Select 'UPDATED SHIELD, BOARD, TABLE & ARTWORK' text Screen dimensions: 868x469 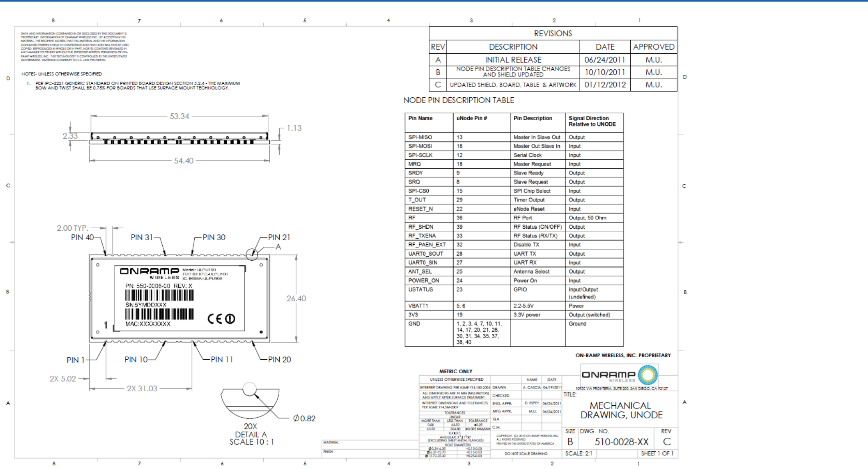(x=513, y=85)
